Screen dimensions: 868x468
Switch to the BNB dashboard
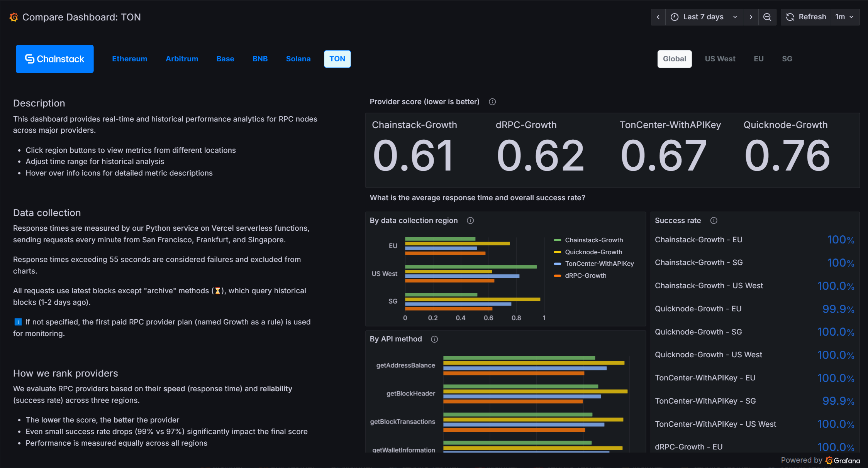tap(260, 59)
